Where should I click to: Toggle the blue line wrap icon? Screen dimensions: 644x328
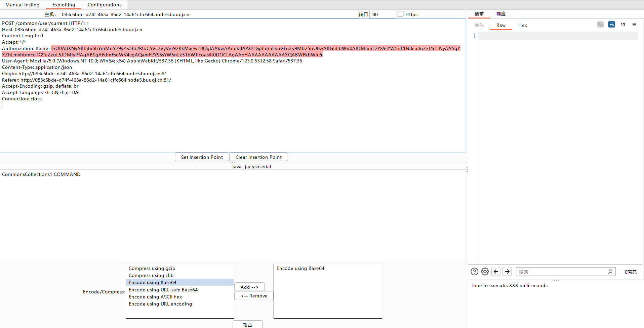click(x=611, y=25)
